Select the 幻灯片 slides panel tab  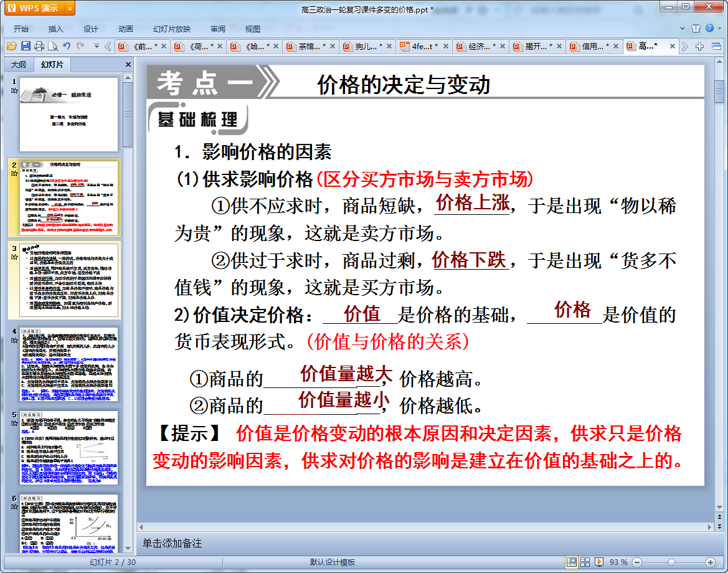(52, 65)
